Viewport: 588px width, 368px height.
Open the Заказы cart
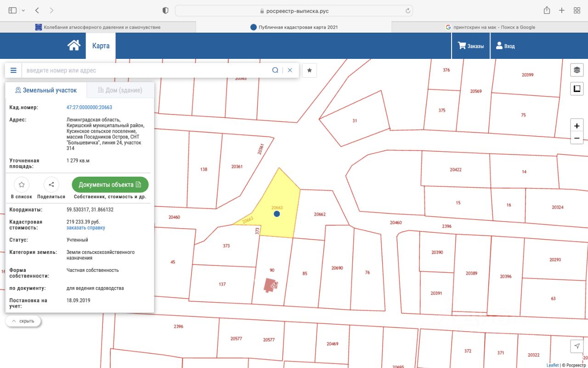pos(471,46)
